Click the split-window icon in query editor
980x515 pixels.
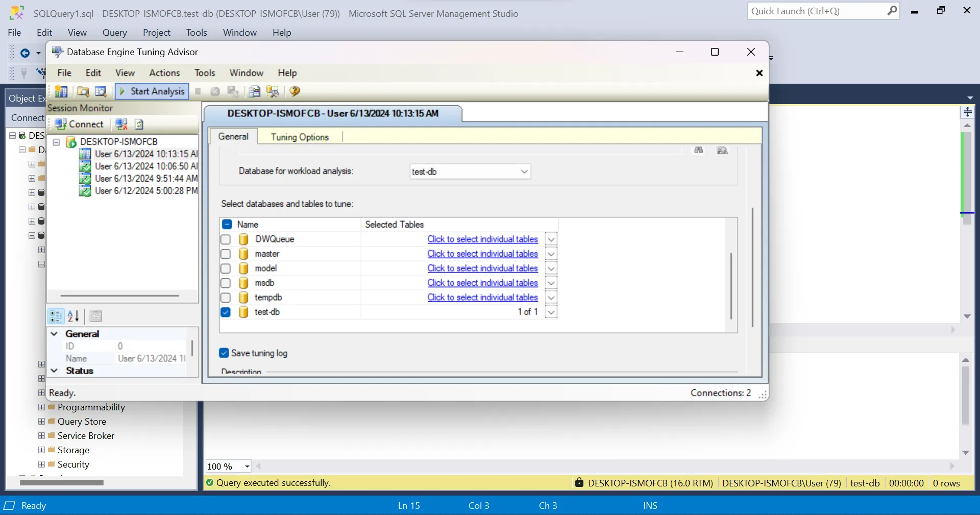click(x=967, y=112)
